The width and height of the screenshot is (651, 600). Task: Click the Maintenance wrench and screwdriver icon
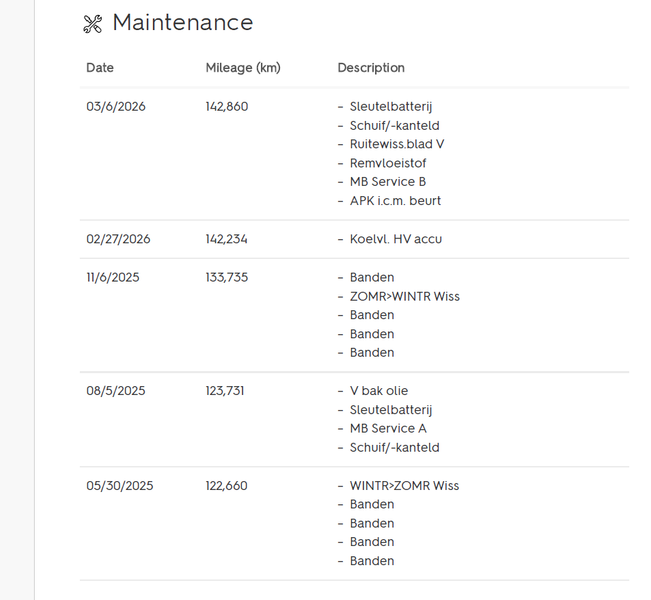coord(93,24)
